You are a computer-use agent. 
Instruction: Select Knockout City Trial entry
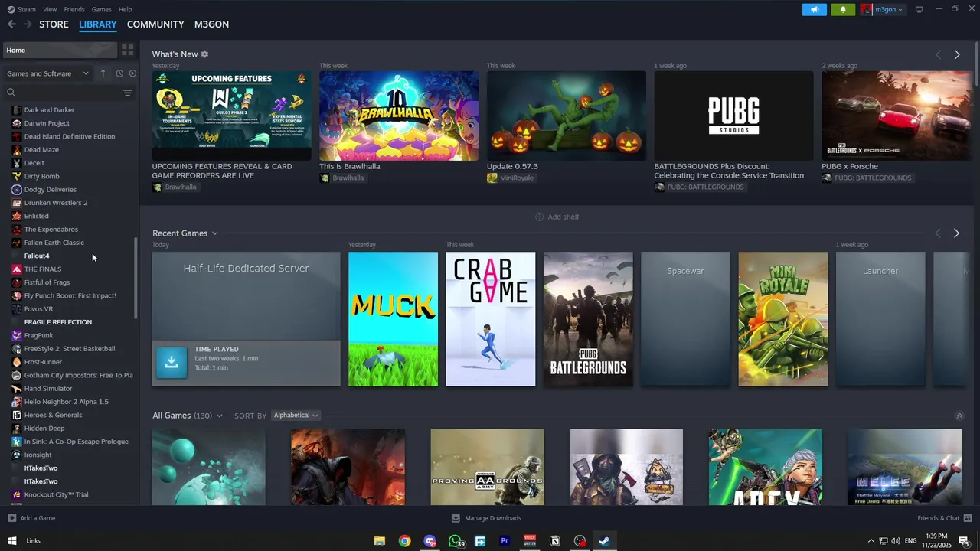click(56, 494)
